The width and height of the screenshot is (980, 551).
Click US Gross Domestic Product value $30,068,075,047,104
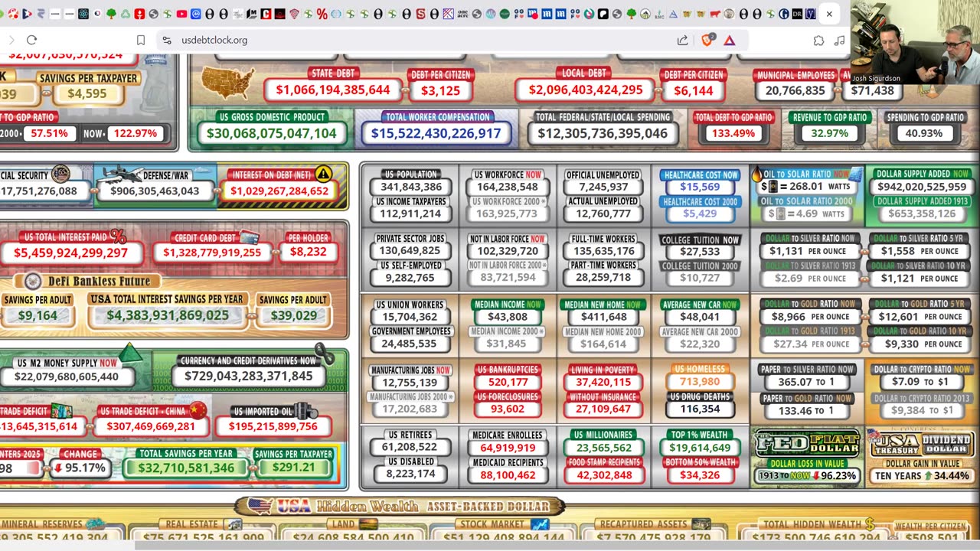pos(271,133)
